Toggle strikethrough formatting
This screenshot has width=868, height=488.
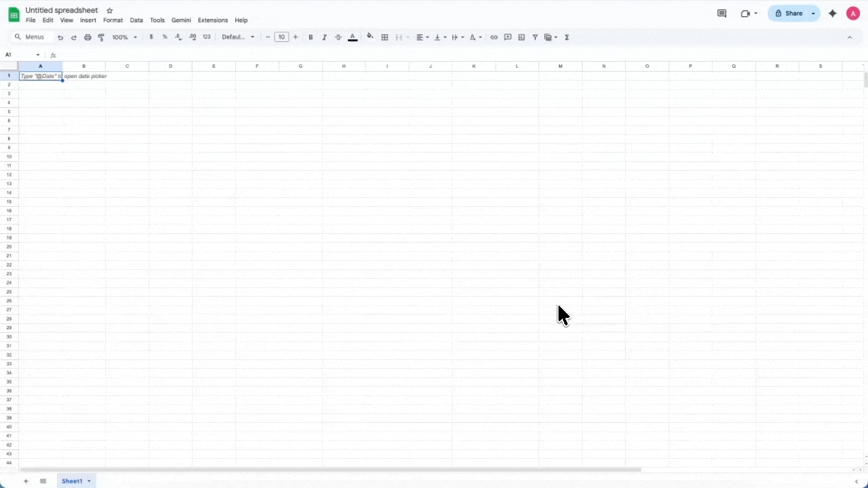tap(338, 37)
